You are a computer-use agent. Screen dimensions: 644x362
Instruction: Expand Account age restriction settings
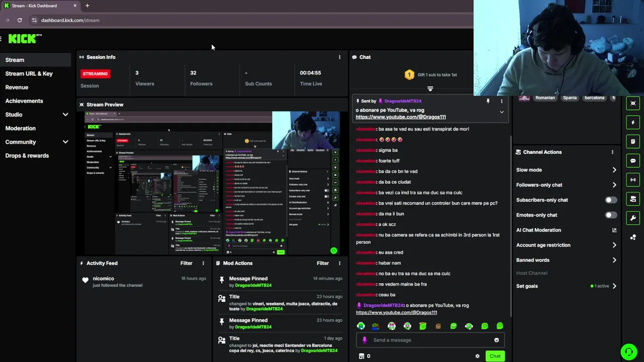coord(614,245)
